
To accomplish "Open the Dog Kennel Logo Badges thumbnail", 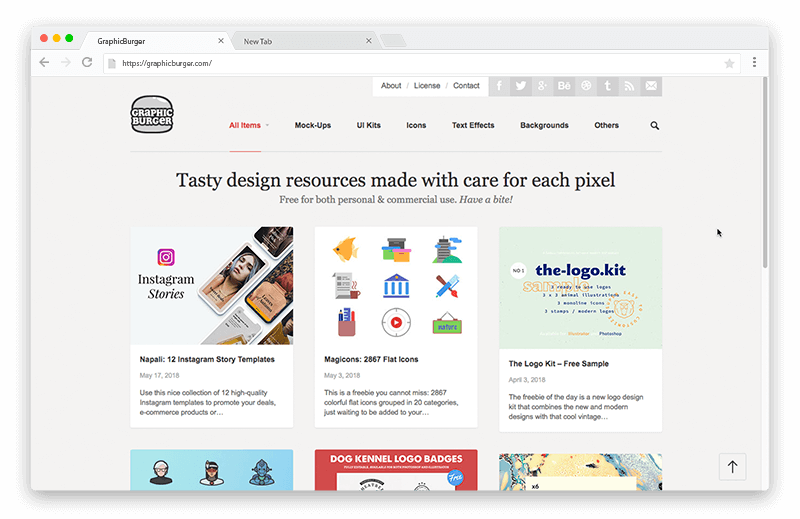I will coord(396,470).
